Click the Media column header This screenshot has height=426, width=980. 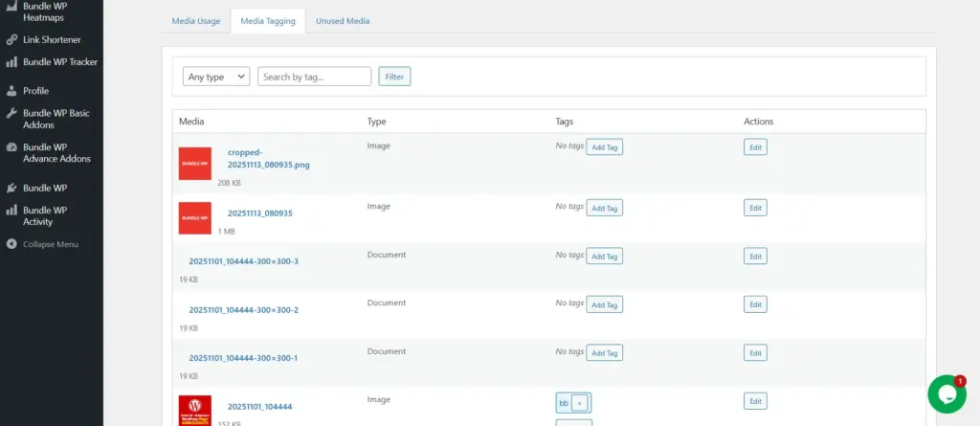tap(191, 122)
